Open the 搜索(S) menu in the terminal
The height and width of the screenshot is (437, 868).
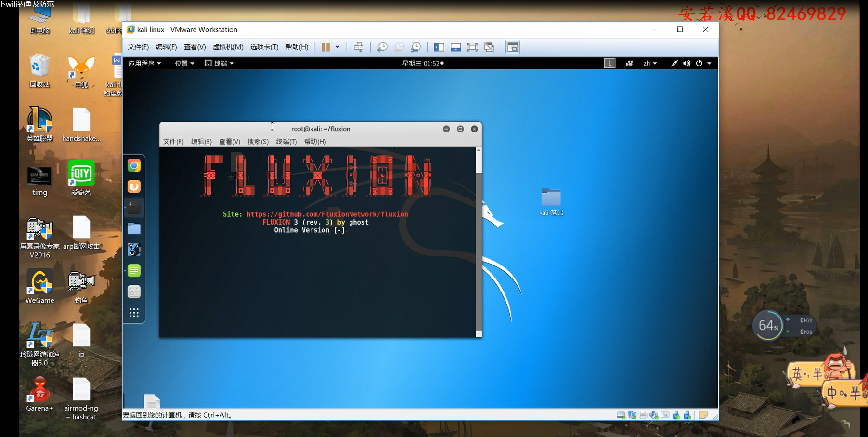click(x=258, y=141)
